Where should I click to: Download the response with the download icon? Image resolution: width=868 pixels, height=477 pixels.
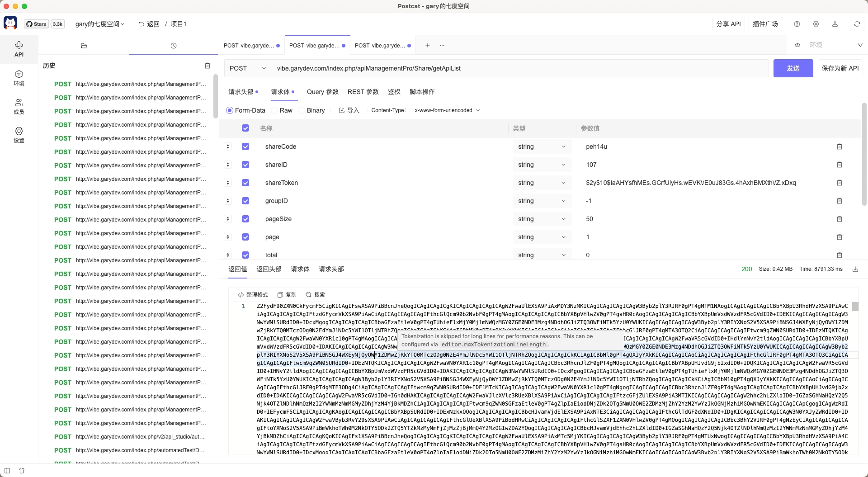tap(855, 269)
